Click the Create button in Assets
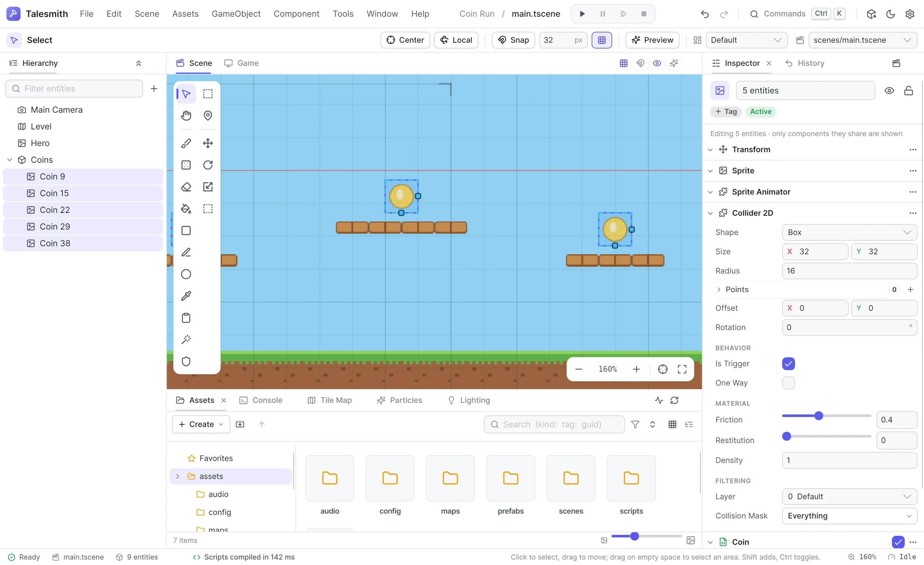924x565 pixels. 201,424
